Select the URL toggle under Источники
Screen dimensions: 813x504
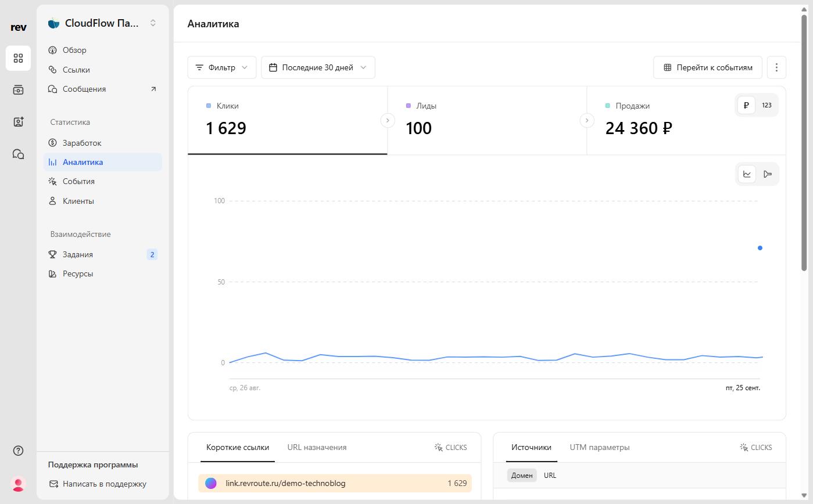tap(550, 475)
